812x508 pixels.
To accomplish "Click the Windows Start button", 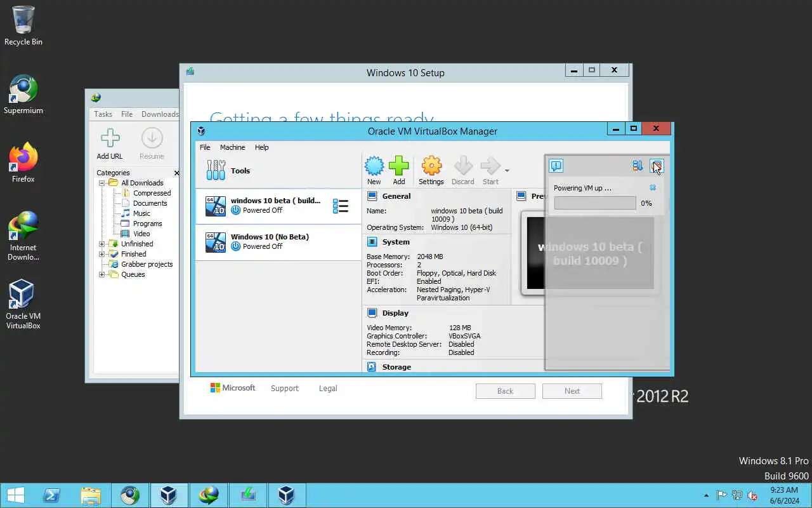I will [x=15, y=495].
